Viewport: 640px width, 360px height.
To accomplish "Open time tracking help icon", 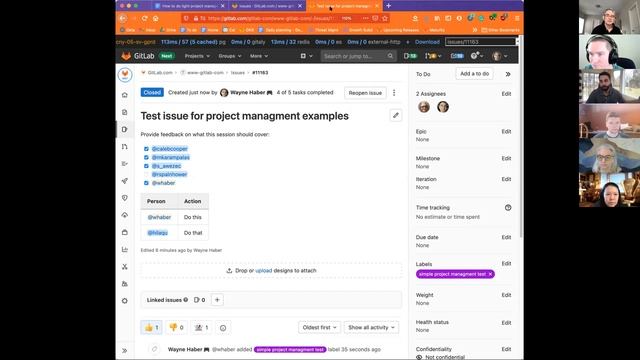I will (x=508, y=208).
